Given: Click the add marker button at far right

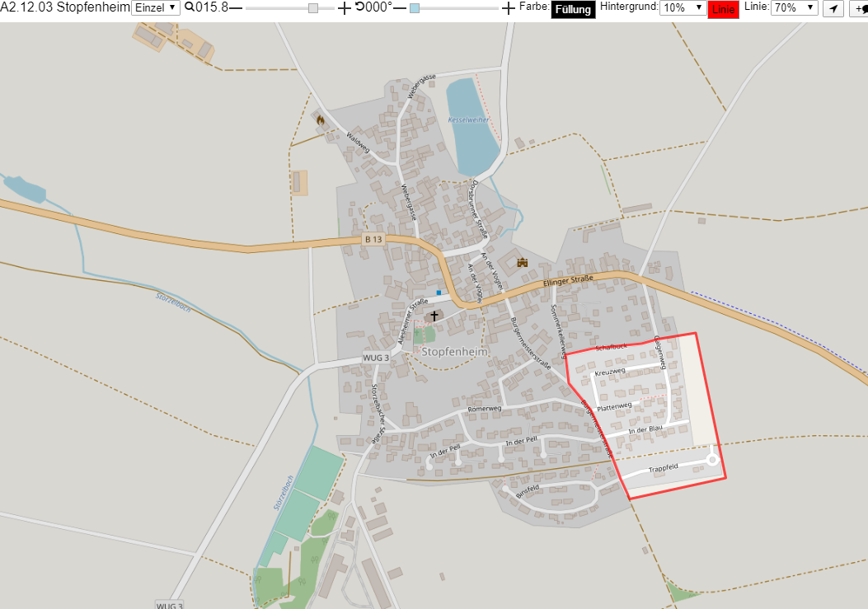Looking at the screenshot, I should 860,8.
